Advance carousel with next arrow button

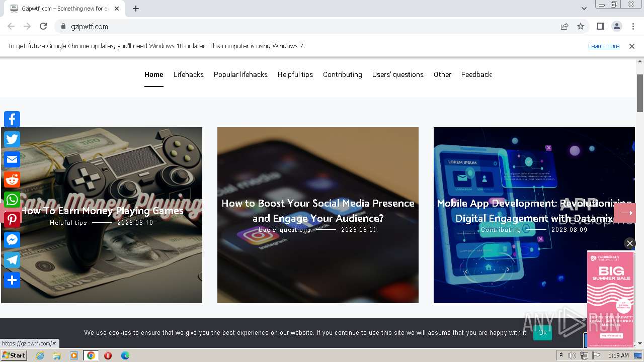point(626,213)
